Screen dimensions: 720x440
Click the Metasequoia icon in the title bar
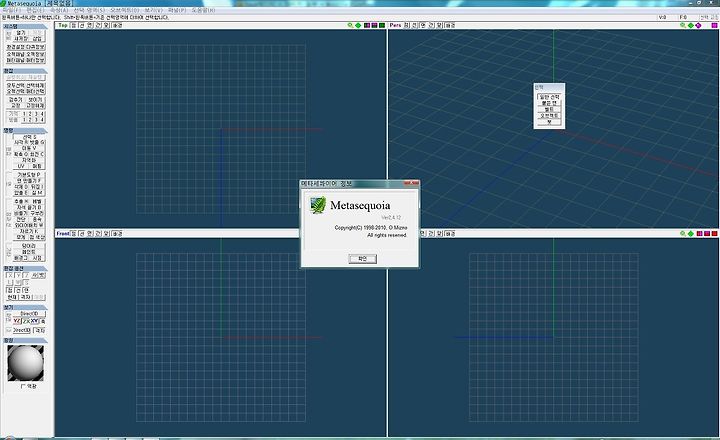click(3, 3)
